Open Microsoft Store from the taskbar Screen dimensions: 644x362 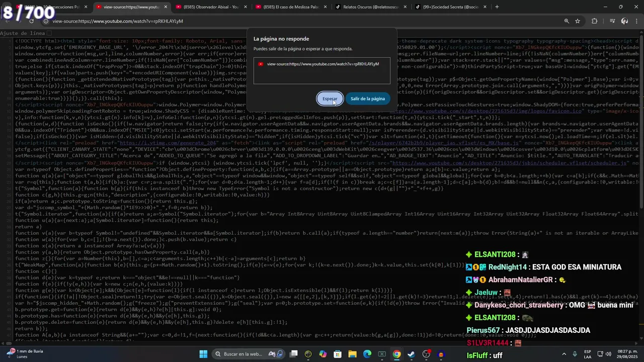click(x=338, y=354)
